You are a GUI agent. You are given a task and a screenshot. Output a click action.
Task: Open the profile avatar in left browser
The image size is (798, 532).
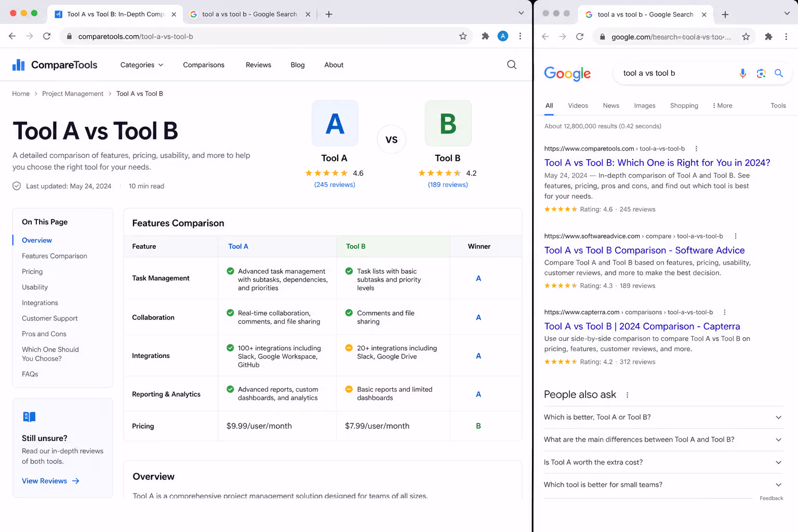point(503,36)
